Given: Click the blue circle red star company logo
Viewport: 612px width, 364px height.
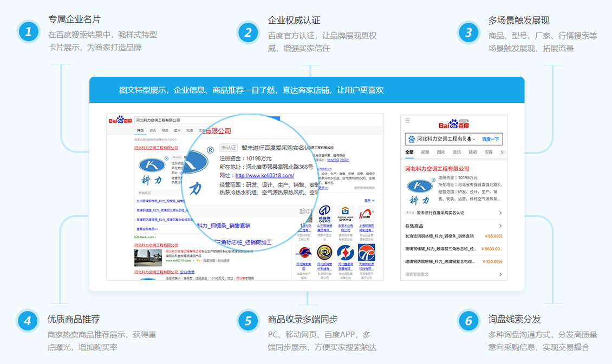Looking at the screenshot, I should point(345,253).
